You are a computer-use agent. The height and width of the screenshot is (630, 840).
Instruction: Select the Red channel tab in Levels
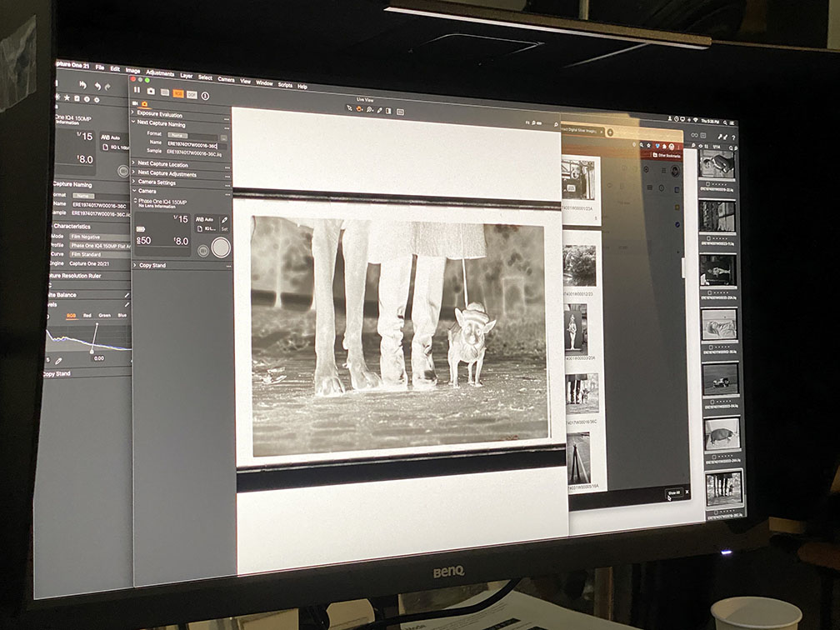click(x=87, y=316)
